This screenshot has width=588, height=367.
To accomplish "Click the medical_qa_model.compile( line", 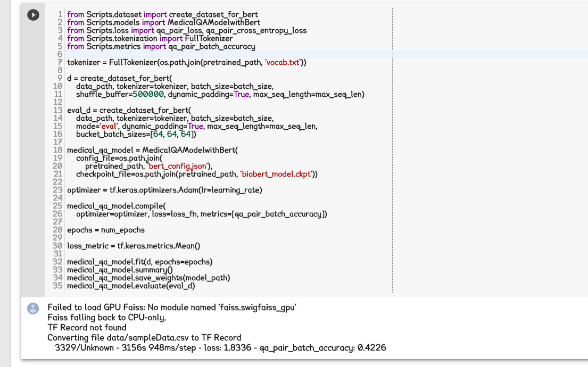I will coord(116,206).
